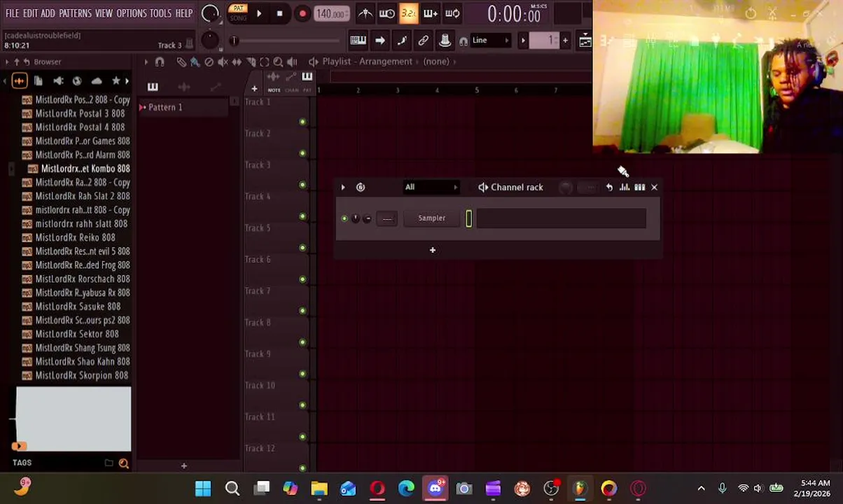Screen dimensions: 843x504
Task: Enable typing keyboard to piano icon
Action: (x=358, y=41)
